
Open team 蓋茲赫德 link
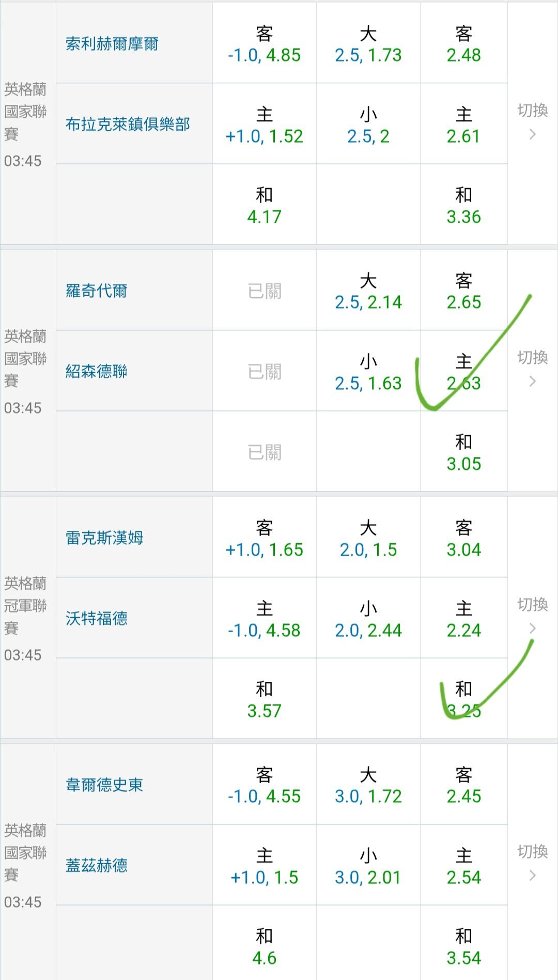97,866
